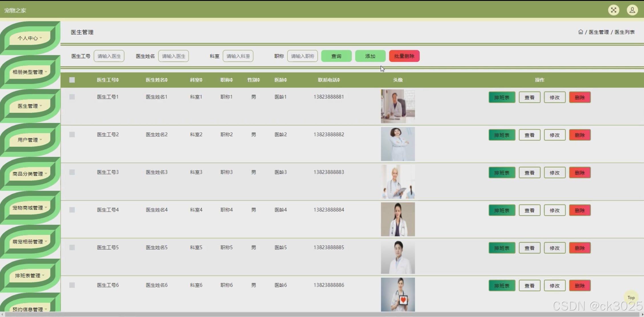644x317 pixels.
Task: Check the select-all checkbox in table header
Action: (72, 80)
